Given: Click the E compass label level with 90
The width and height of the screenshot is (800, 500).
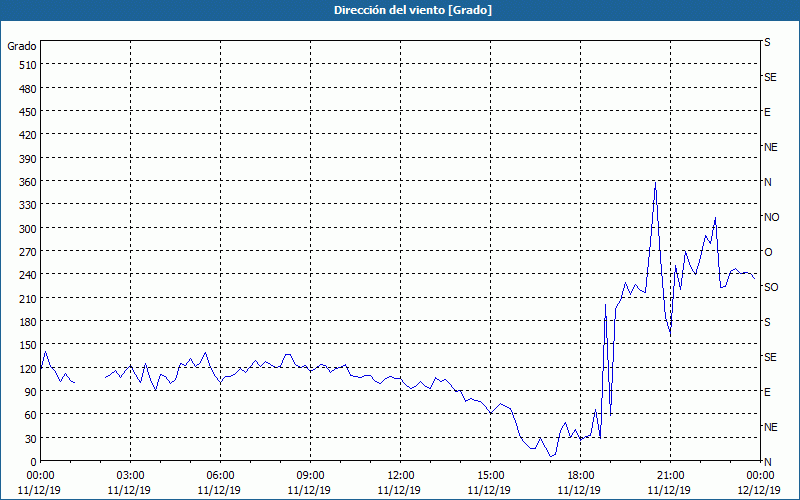Looking at the screenshot, I should [x=767, y=392].
